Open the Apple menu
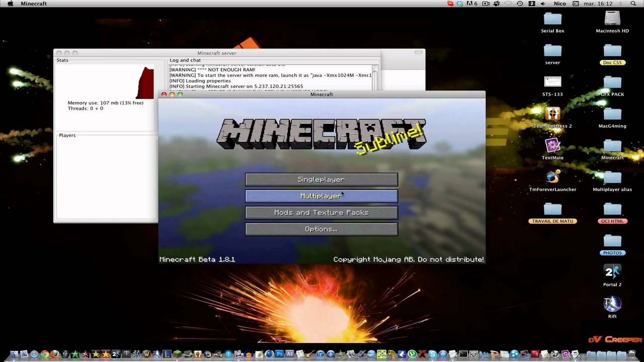This screenshot has height=362, width=644. click(10, 4)
